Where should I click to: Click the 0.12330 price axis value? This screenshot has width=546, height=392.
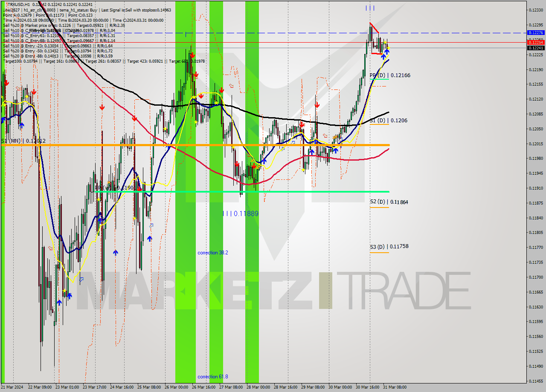click(535, 10)
